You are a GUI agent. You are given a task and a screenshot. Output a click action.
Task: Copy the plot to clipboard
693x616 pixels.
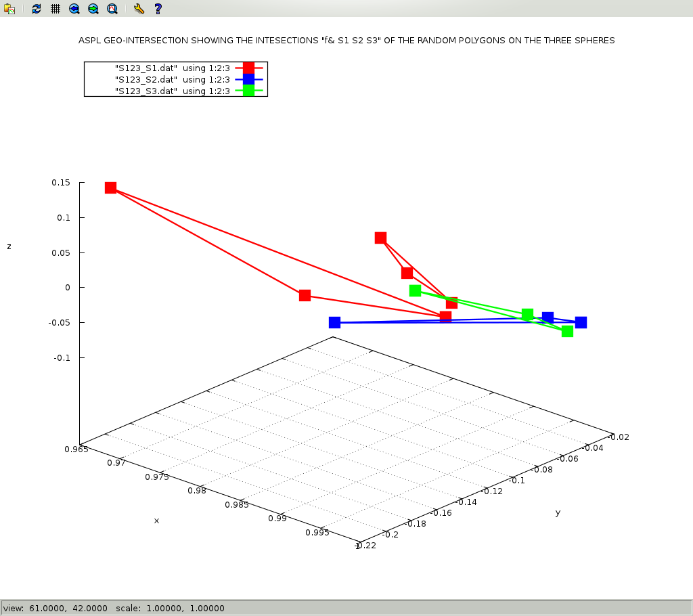pos(9,9)
